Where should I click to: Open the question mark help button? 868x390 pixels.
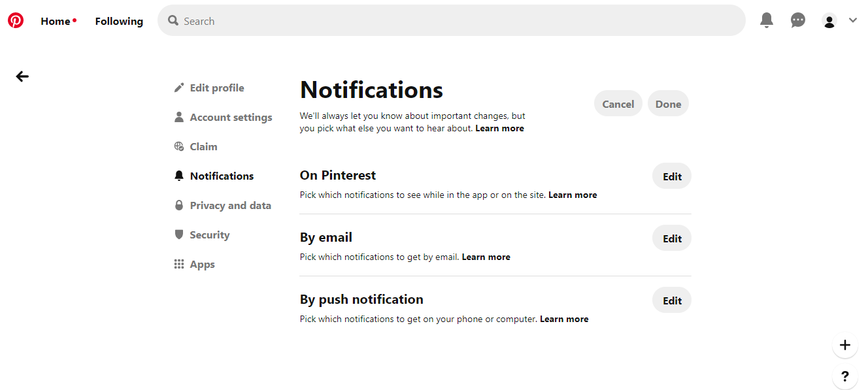point(845,376)
